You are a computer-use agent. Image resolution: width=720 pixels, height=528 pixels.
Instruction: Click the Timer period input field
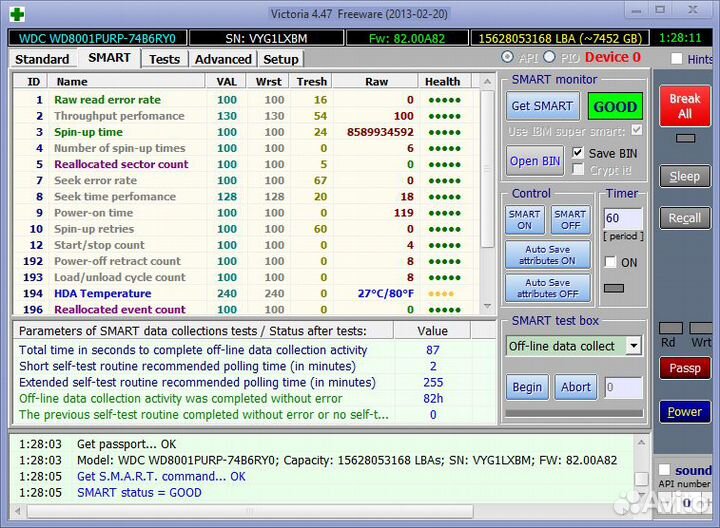tap(622, 218)
